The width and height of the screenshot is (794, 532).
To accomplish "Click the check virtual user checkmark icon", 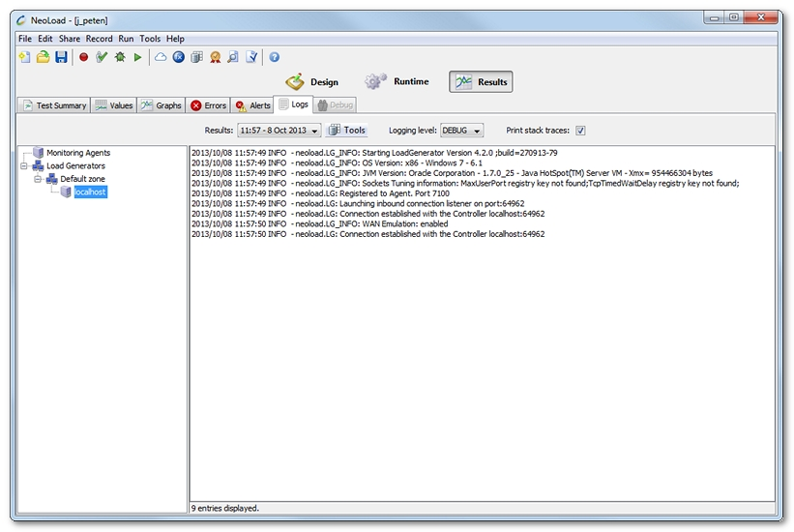I will click(102, 58).
